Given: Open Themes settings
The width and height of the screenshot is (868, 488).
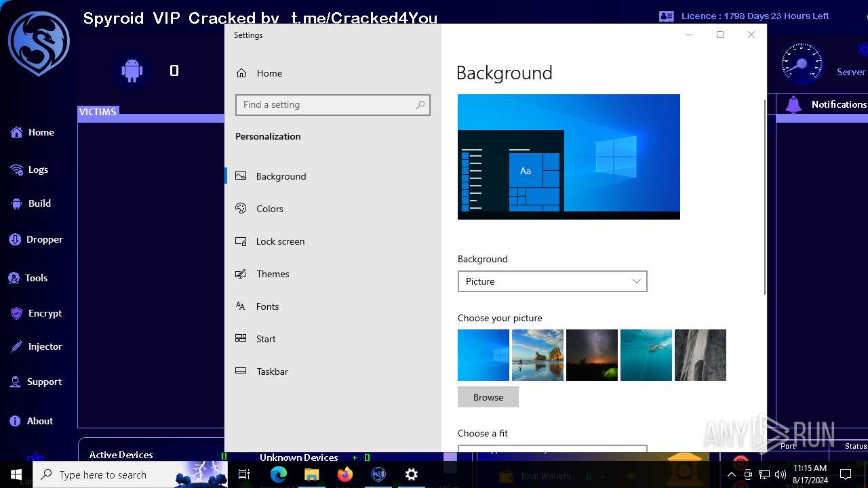Looking at the screenshot, I should pos(333,274).
